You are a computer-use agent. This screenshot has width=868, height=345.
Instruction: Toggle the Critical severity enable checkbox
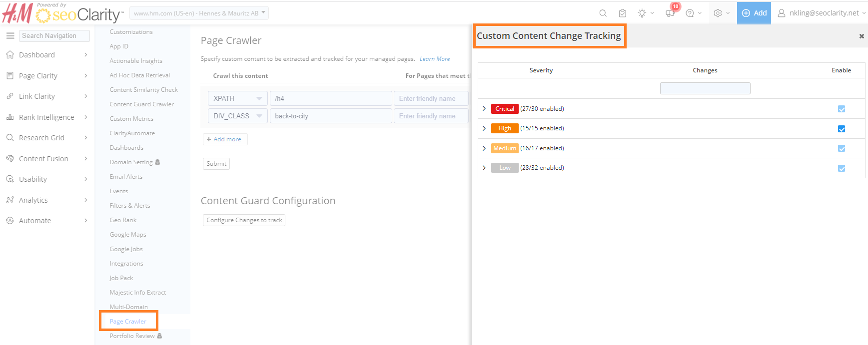841,109
